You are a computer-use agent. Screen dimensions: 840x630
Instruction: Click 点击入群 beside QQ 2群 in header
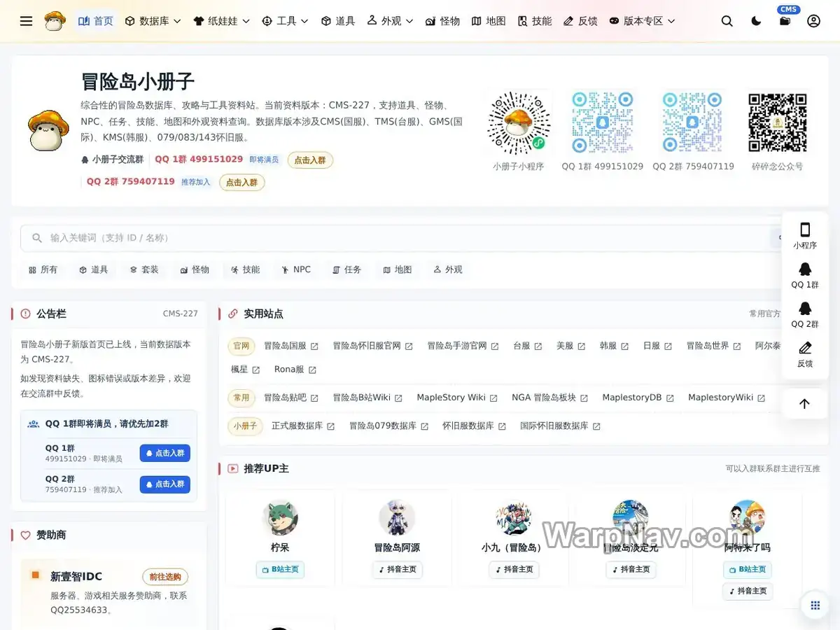(241, 183)
